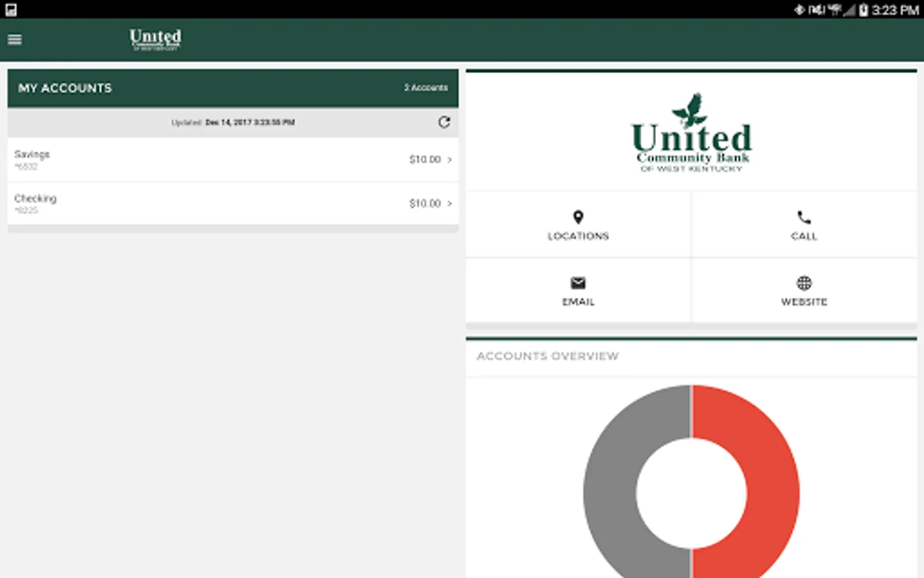The image size is (924, 578).
Task: Select the EMAIL label
Action: coord(578,302)
